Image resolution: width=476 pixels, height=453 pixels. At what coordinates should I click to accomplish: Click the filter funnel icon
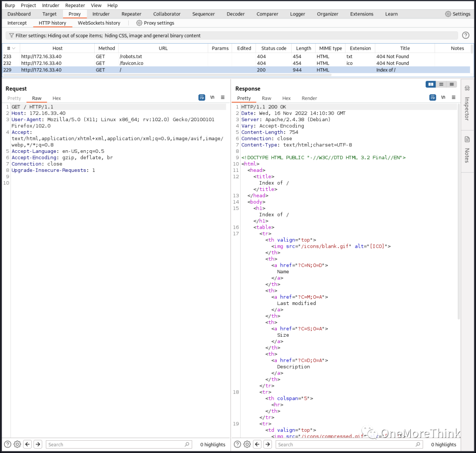click(11, 36)
